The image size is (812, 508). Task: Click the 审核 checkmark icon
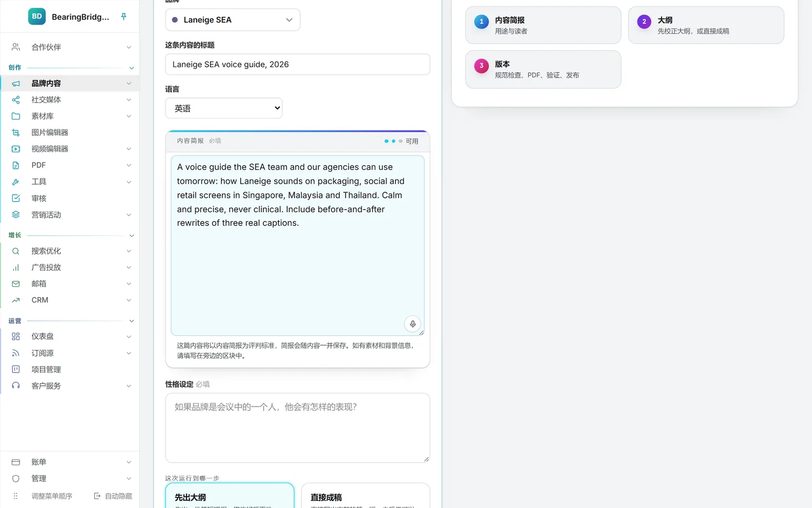pos(16,198)
